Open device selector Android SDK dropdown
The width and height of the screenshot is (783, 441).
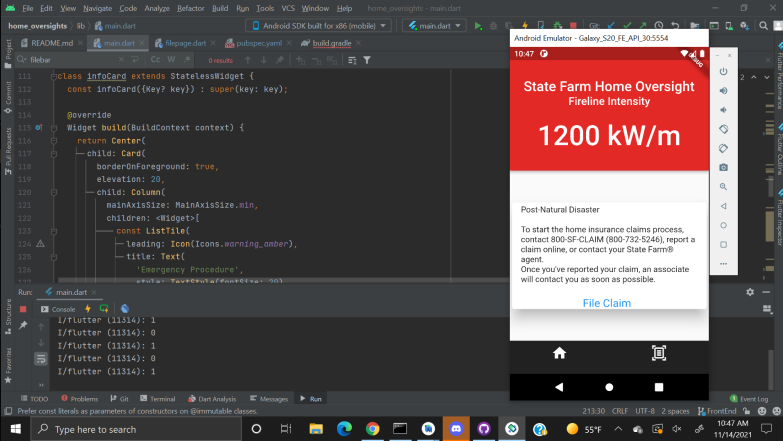point(319,25)
